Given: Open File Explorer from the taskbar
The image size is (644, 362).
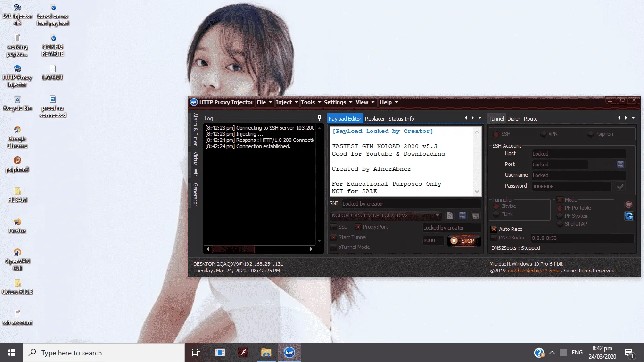Looking at the screenshot, I should [x=266, y=353].
